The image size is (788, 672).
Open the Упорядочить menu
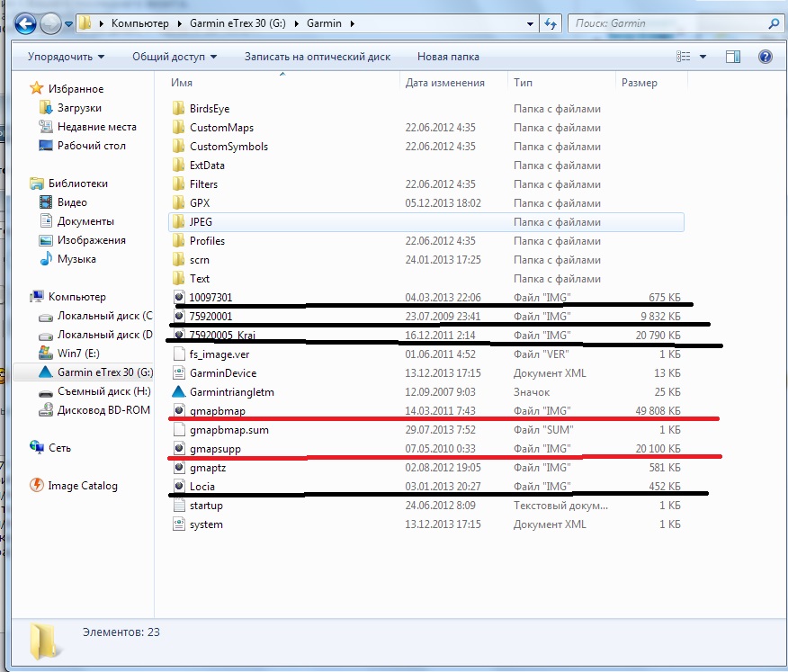pos(66,57)
